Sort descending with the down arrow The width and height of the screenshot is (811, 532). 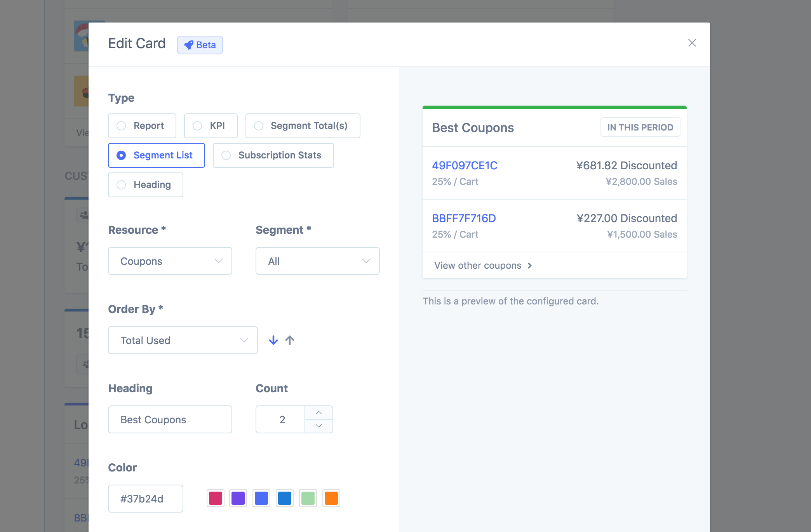pyautogui.click(x=273, y=340)
